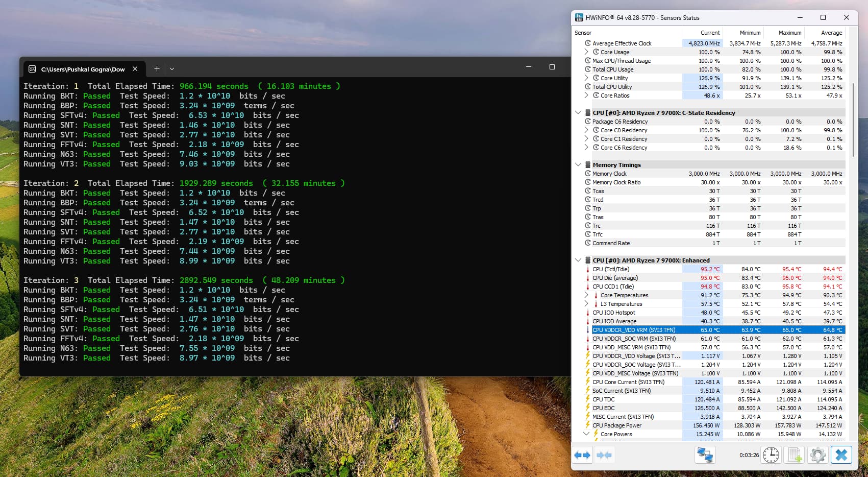
Task: Select the CPU Package Power sensor row
Action: click(x=616, y=425)
